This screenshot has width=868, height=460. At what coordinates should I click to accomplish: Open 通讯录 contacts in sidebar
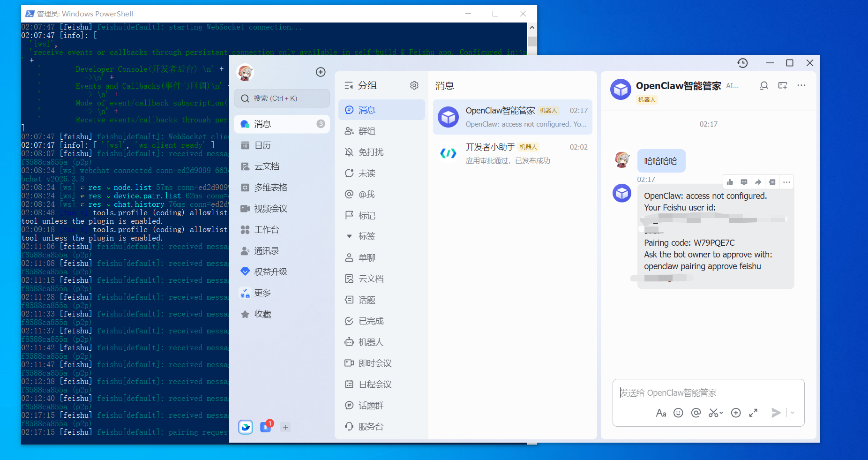(x=282, y=250)
